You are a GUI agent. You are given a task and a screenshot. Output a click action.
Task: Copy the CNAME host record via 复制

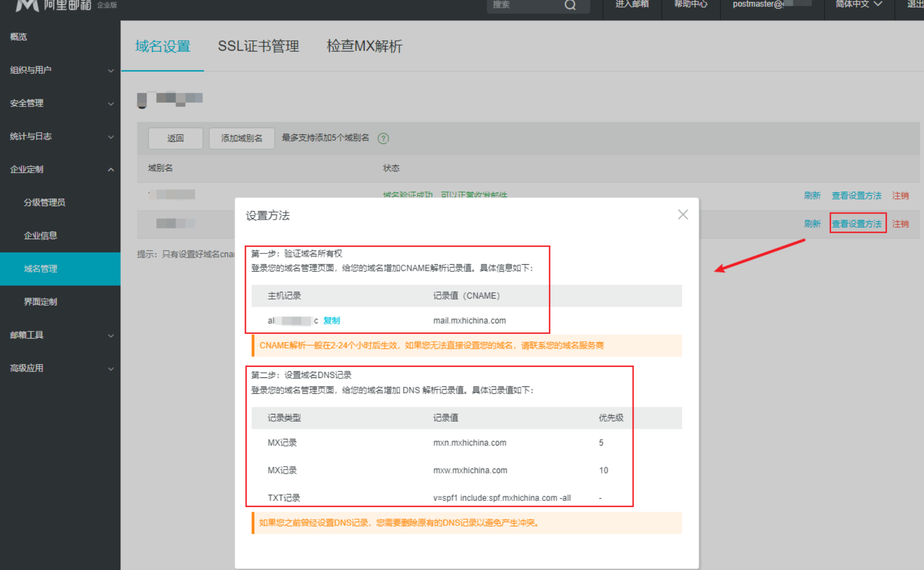[x=332, y=321]
